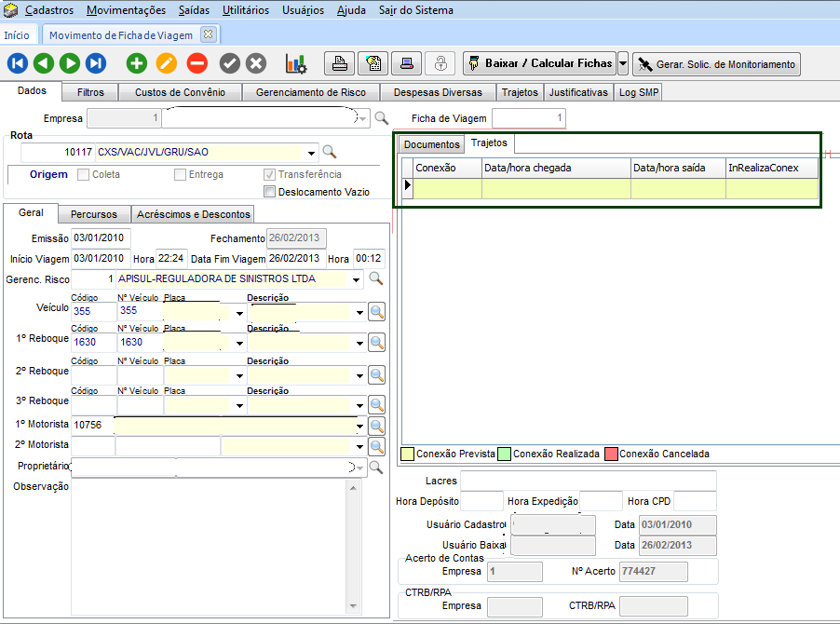Viewport: 840px width, 624px height.
Task: Click the yellow Conexão Prevista legend swatch
Action: point(407,454)
